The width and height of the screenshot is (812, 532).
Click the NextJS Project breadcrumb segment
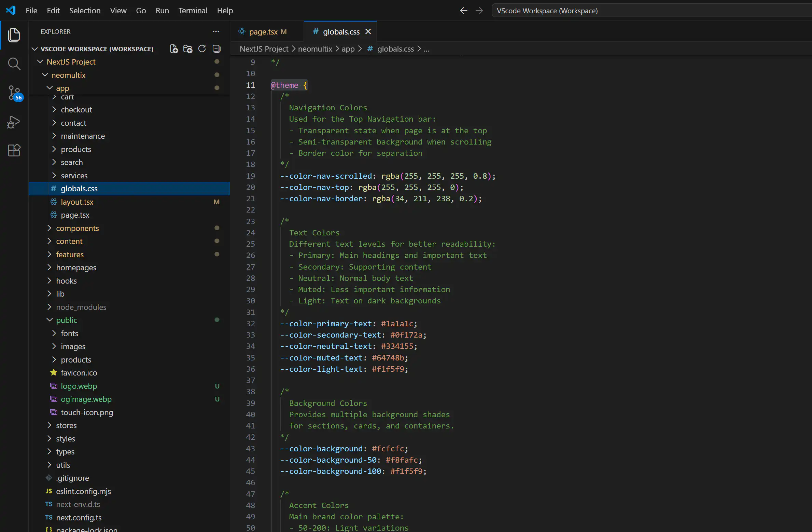(264, 49)
